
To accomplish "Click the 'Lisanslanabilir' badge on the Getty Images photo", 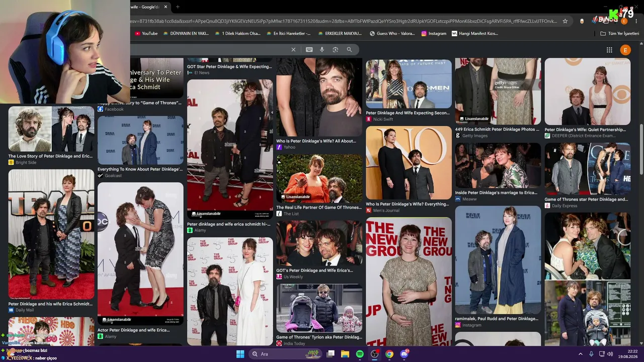I will 474,119.
